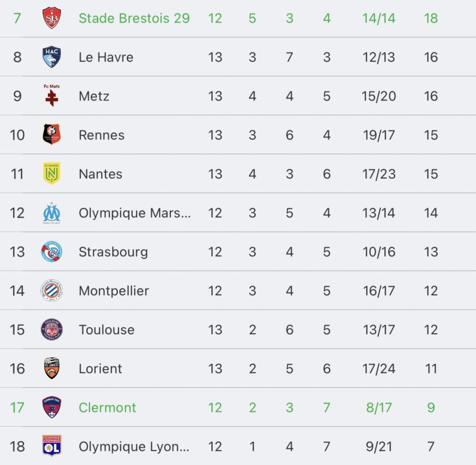Screen dimensions: 476x465
Task: Open the Rennes club crest
Action: click(52, 134)
